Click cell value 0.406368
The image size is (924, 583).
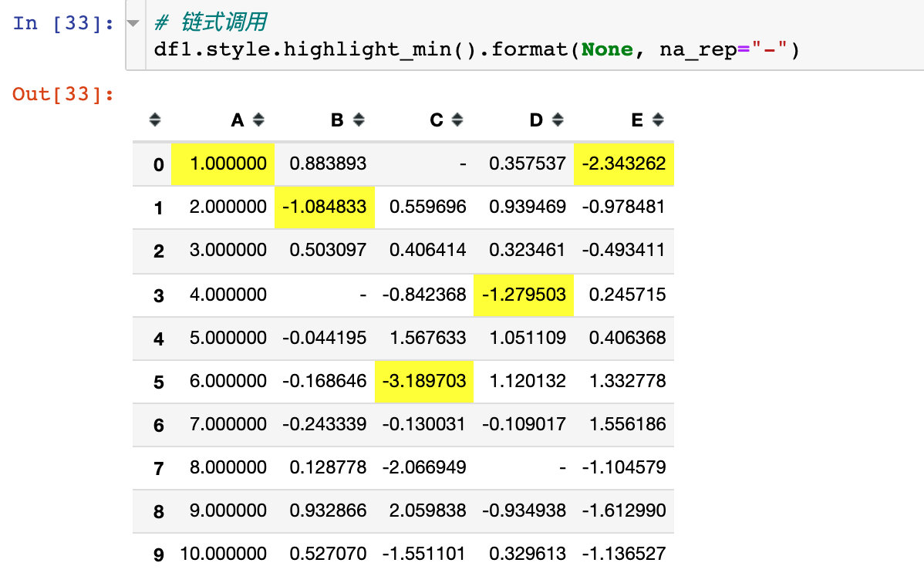click(627, 337)
